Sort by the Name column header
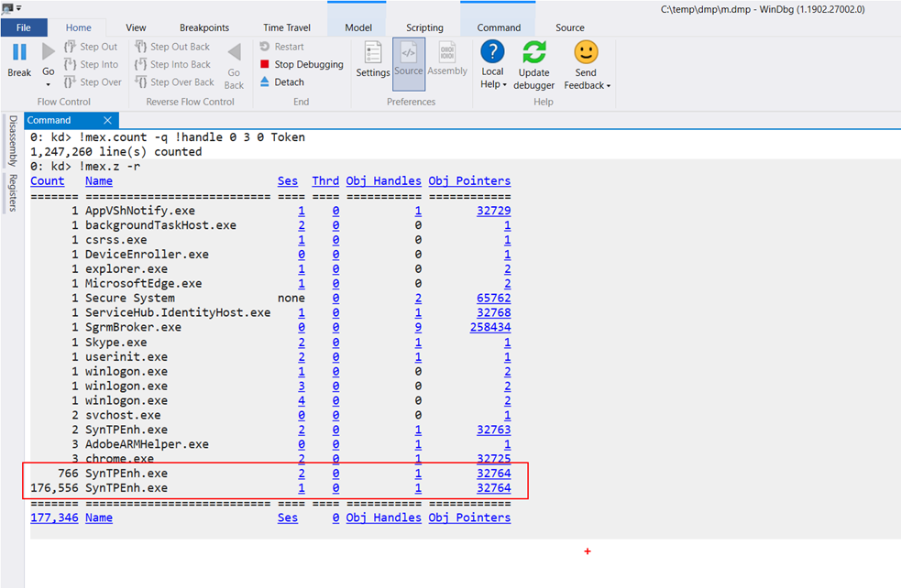This screenshot has width=901, height=588. click(x=99, y=180)
